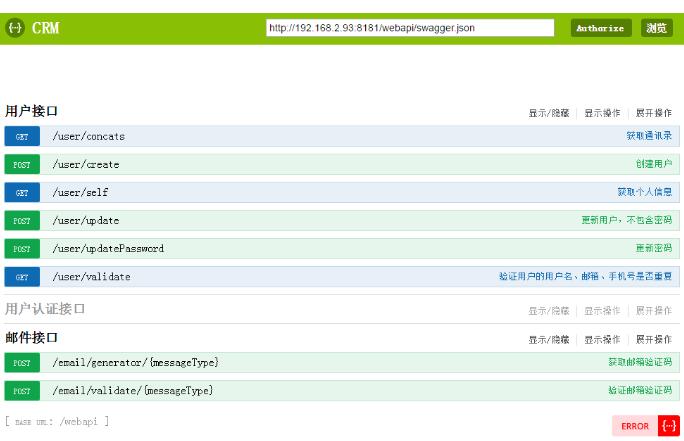Expand operations of 邮件接口 via 展开操作

(654, 340)
